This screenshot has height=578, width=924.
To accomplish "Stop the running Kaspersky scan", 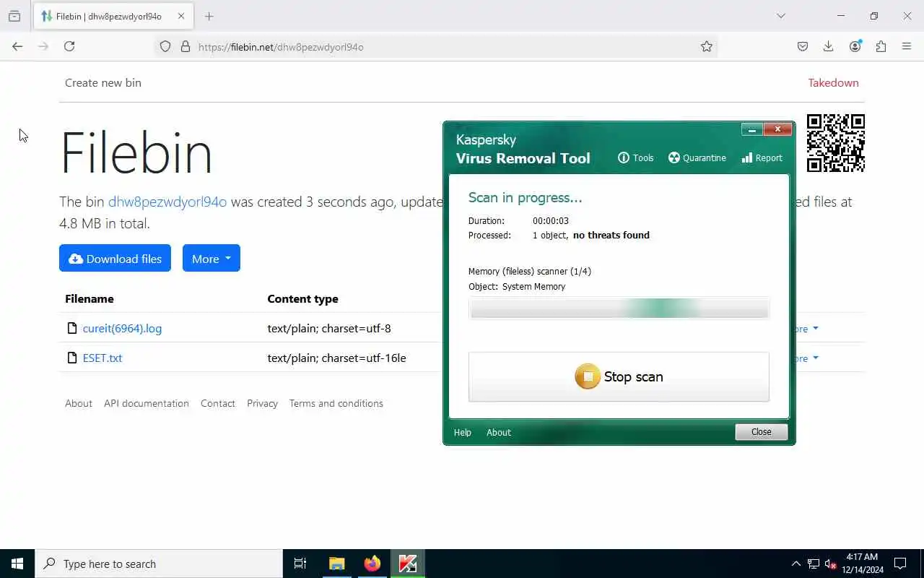I will tap(619, 376).
